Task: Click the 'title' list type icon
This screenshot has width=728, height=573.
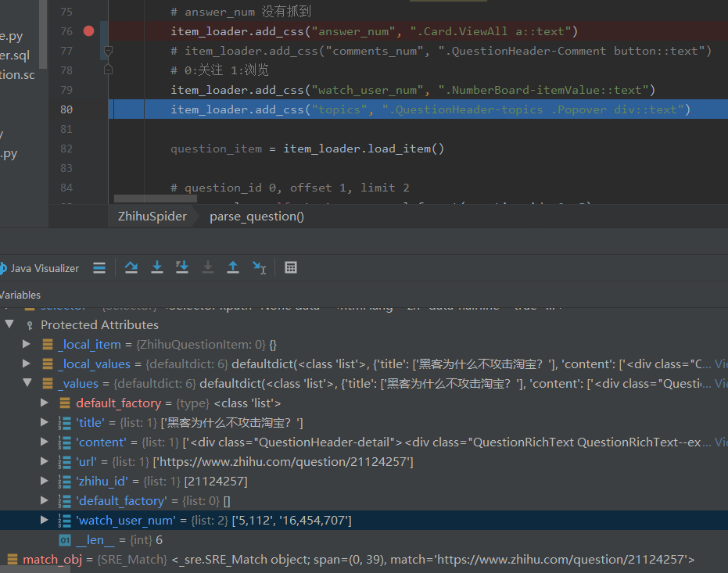Action: pos(65,423)
